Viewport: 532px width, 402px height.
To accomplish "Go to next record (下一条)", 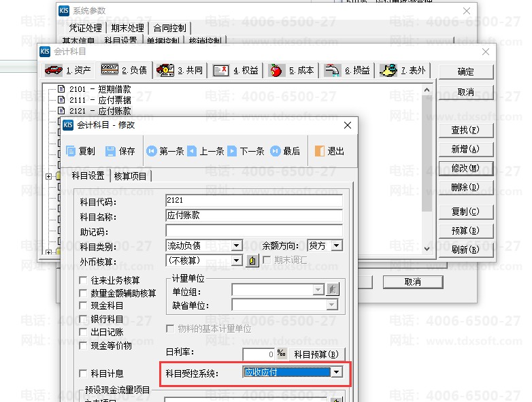I will click(246, 151).
